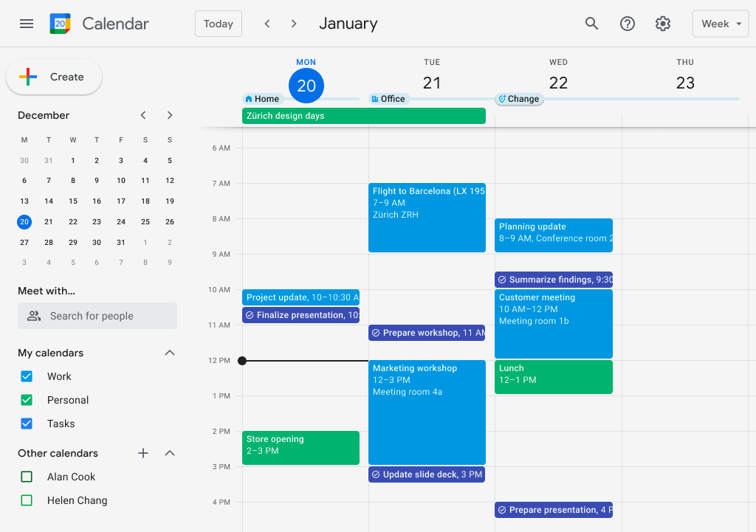Open the help question mark icon
Image resolution: width=756 pixels, height=532 pixels.
(x=628, y=24)
